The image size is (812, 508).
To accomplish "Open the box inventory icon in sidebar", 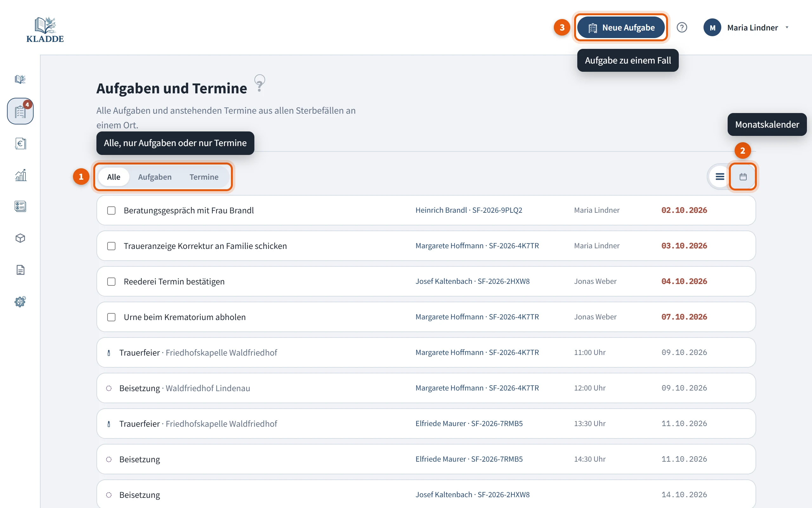I will [x=20, y=238].
